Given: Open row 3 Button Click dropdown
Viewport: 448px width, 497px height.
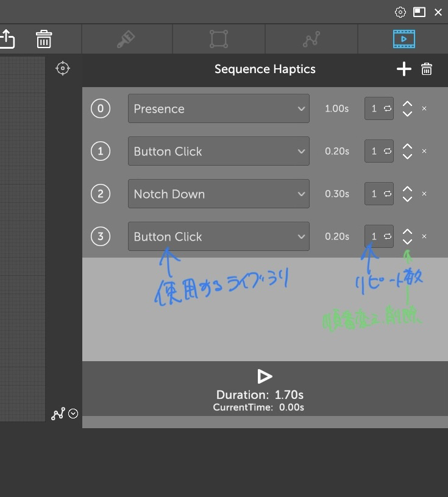Looking at the screenshot, I should [x=218, y=237].
